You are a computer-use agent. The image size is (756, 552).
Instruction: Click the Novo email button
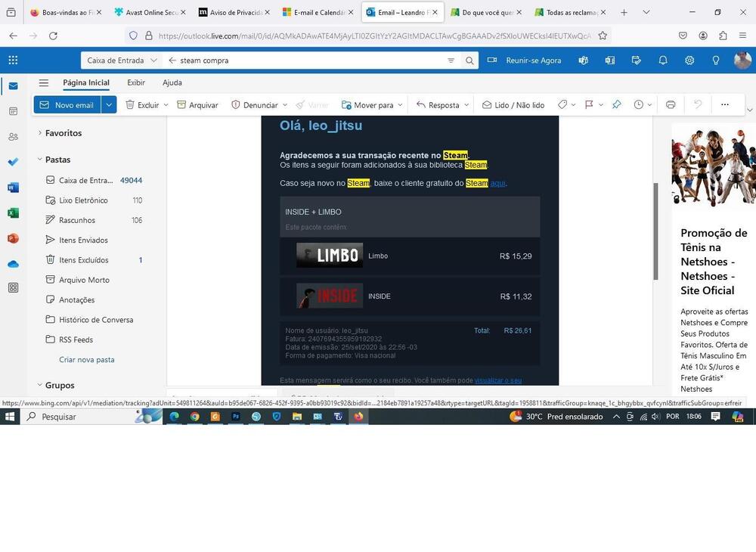(x=67, y=105)
